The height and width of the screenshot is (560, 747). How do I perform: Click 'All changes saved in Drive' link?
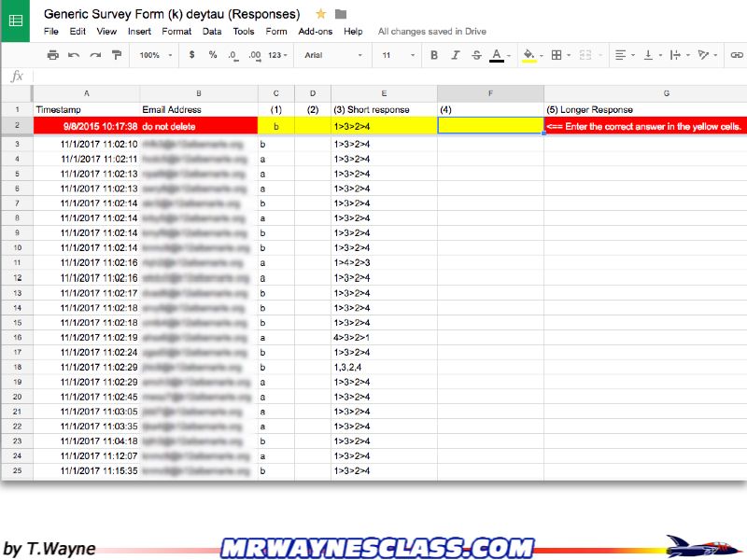point(430,31)
